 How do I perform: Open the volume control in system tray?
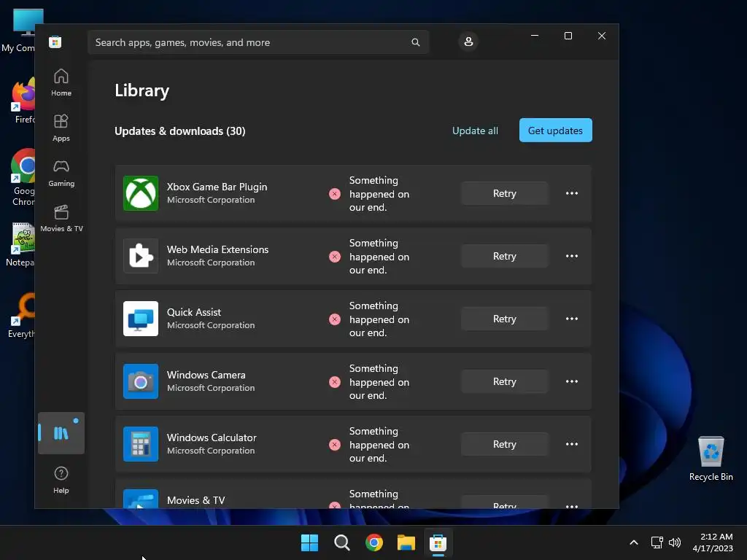click(675, 542)
